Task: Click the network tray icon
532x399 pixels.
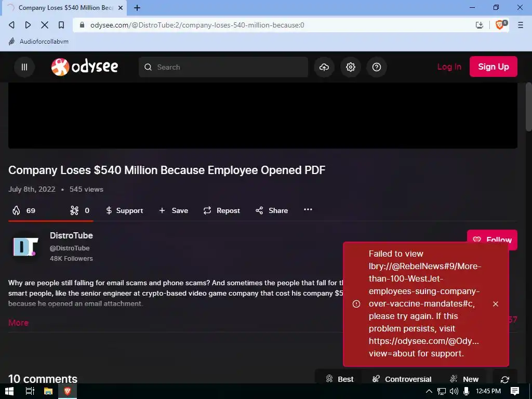Action: pos(442,391)
